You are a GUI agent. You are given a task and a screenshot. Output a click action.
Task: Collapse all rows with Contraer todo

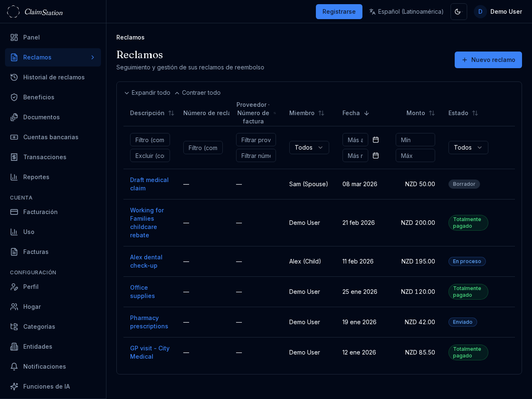tap(197, 93)
